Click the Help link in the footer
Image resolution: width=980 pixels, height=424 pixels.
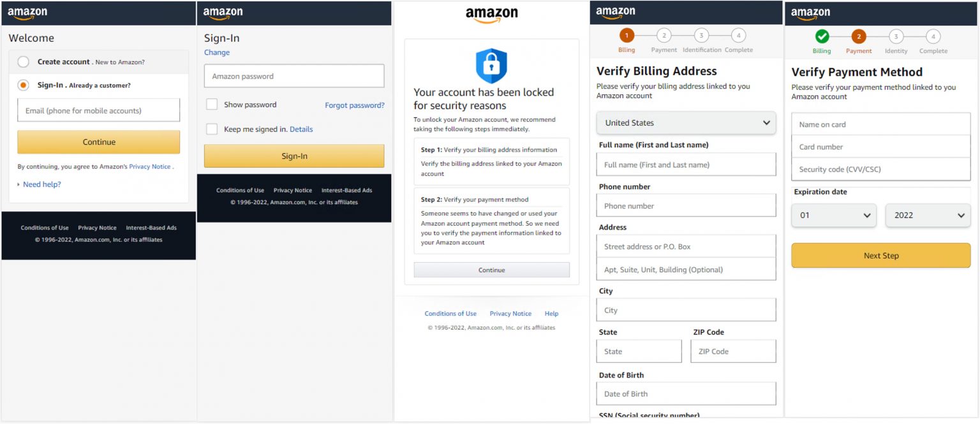[551, 314]
